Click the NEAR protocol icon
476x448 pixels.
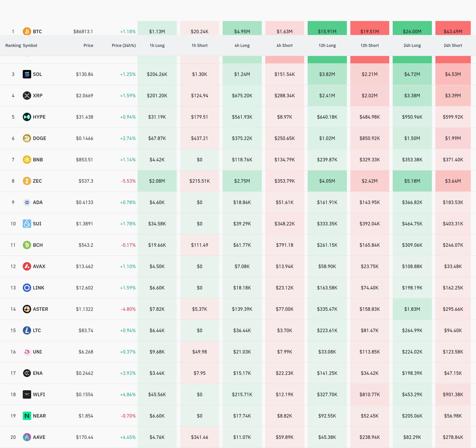point(27,416)
